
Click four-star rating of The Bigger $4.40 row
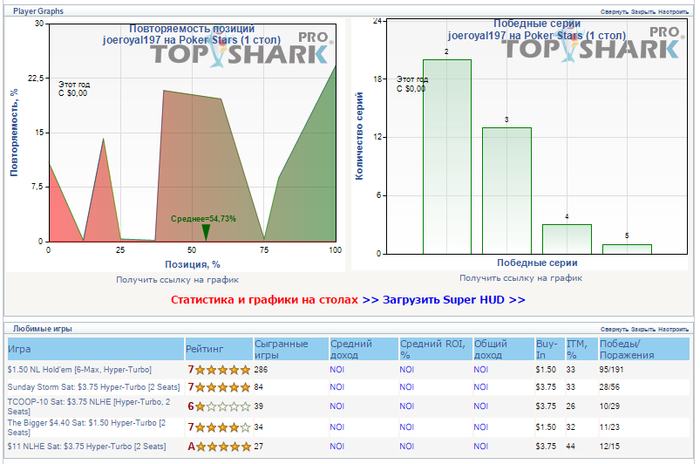click(222, 427)
